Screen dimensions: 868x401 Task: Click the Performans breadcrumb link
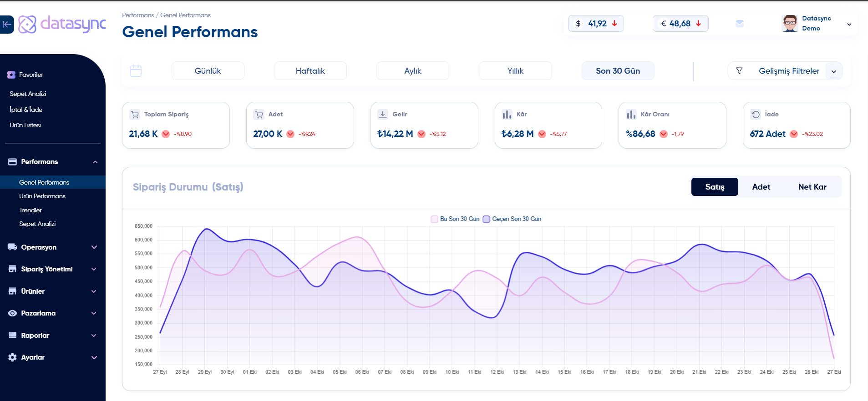point(138,15)
